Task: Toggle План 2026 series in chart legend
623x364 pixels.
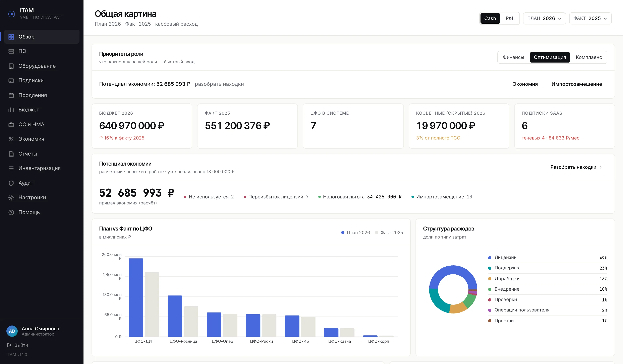Action: tap(355, 232)
